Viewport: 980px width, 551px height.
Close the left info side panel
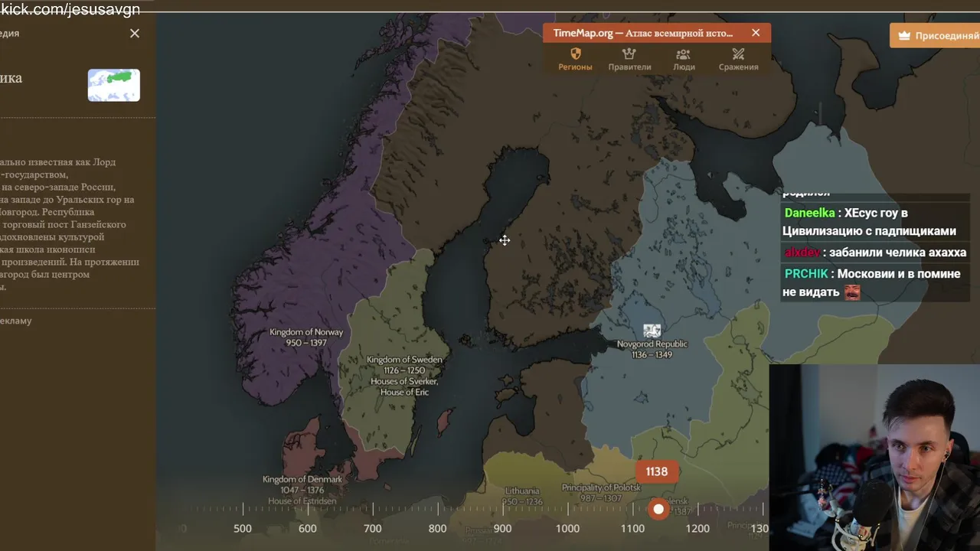coord(135,33)
